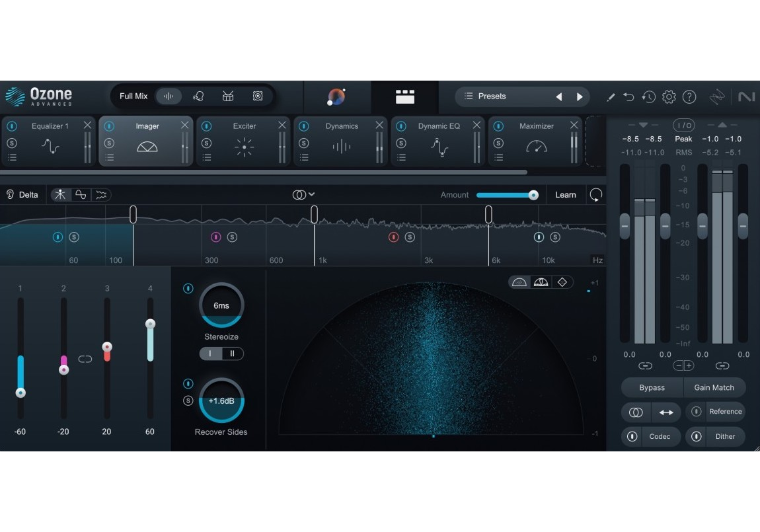Go to the previous preset arrow
The height and width of the screenshot is (532, 760).
(559, 97)
